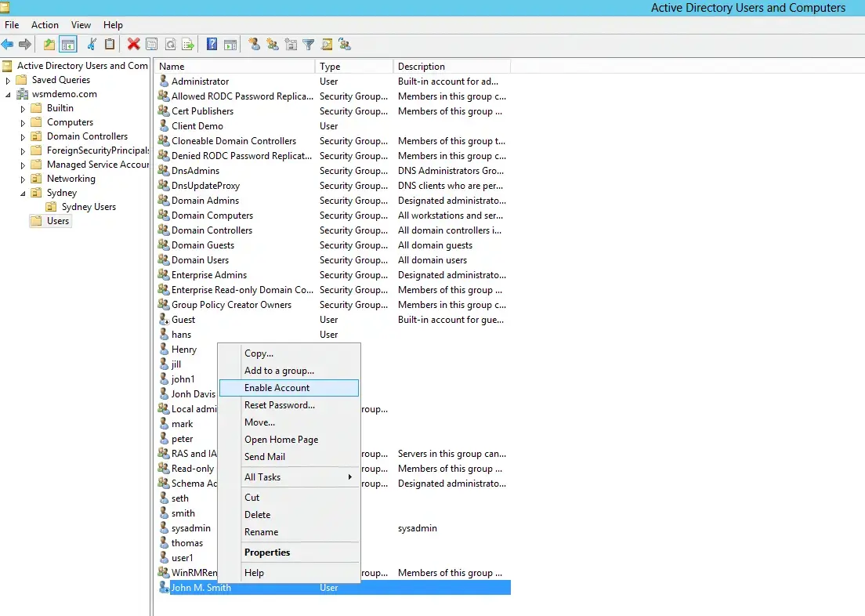
Task: Click the Administrator user icon
Action: (164, 82)
